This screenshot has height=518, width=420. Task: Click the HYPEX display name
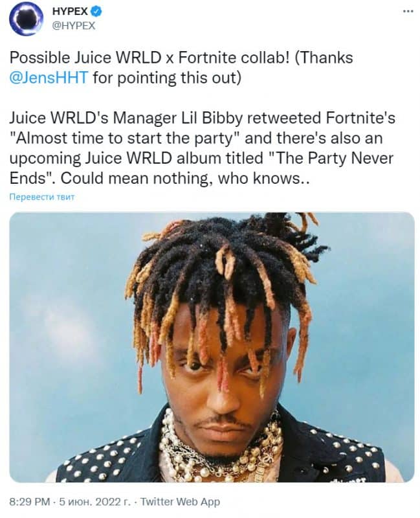[70, 11]
